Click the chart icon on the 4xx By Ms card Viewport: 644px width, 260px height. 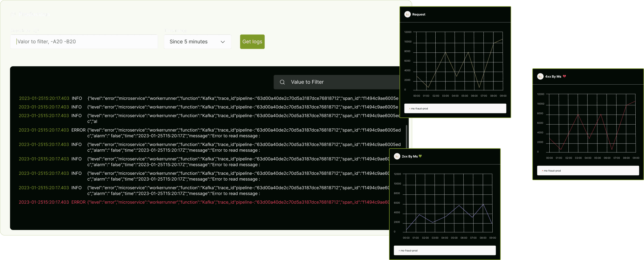tap(540, 76)
